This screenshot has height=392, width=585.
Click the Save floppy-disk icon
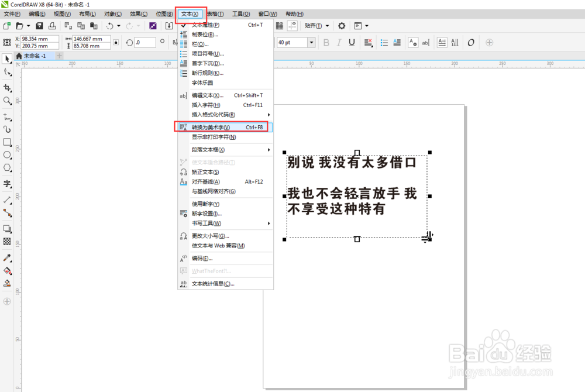[39, 26]
